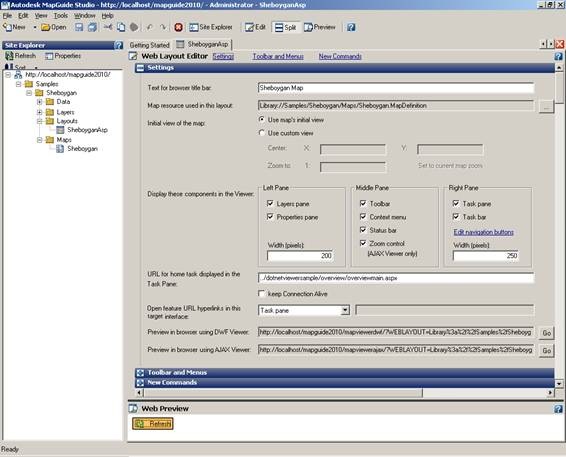Viewport: 566px width, 457px height.
Task: Click the Web Layout Editor help icon
Action: 558,56
